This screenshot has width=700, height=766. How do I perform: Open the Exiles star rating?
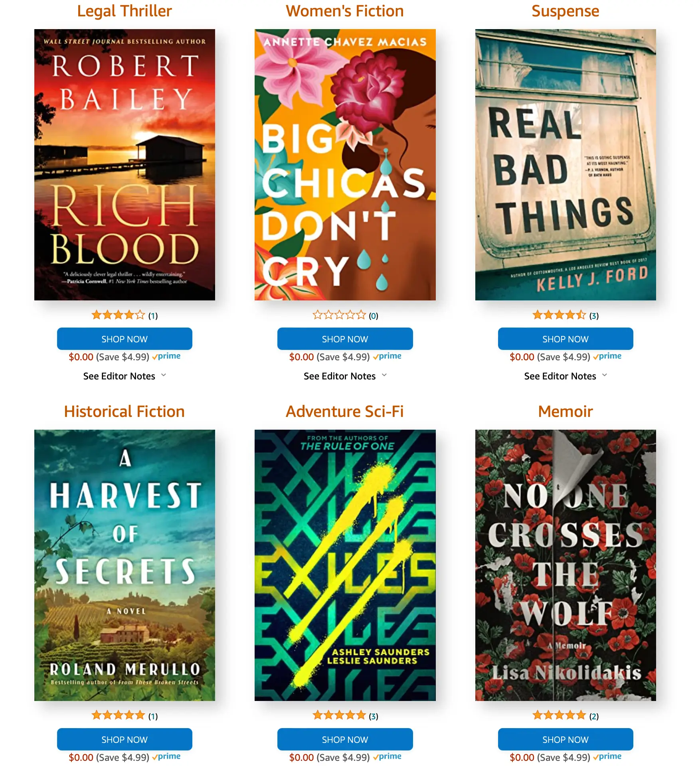coord(339,716)
